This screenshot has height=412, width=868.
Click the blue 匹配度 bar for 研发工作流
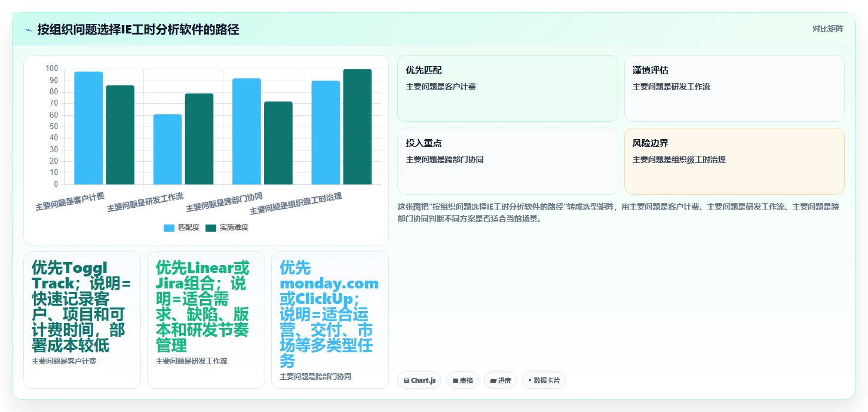click(167, 149)
